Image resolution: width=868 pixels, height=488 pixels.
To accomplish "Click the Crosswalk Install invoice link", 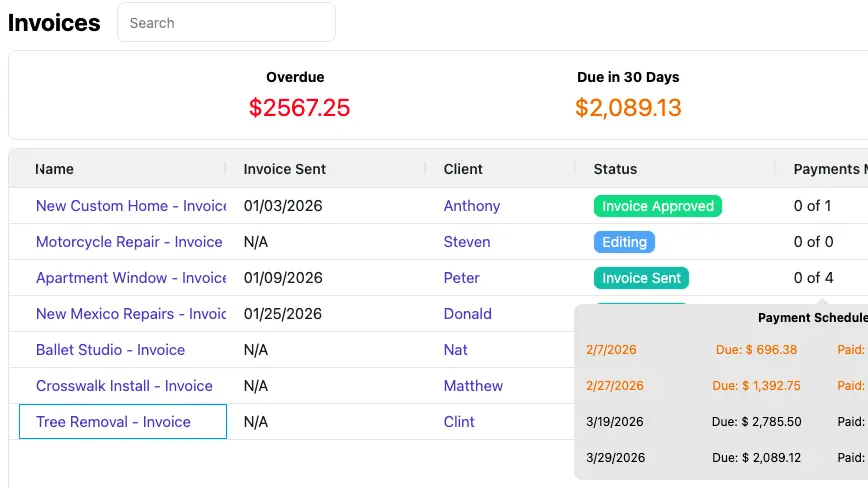I will 124,386.
